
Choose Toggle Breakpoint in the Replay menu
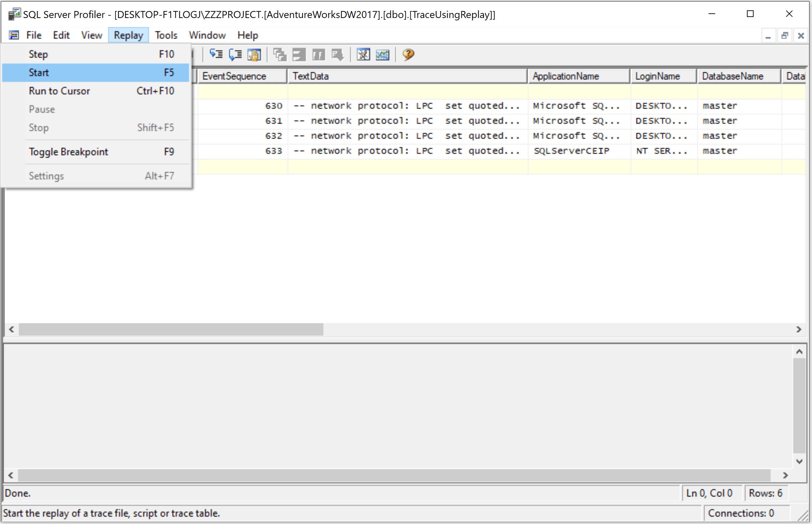click(x=68, y=151)
